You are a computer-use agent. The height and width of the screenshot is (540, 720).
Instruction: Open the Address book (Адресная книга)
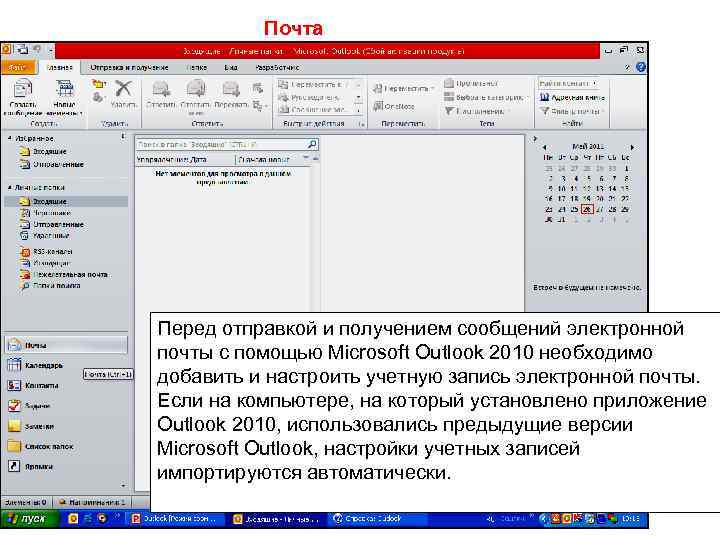[572, 97]
